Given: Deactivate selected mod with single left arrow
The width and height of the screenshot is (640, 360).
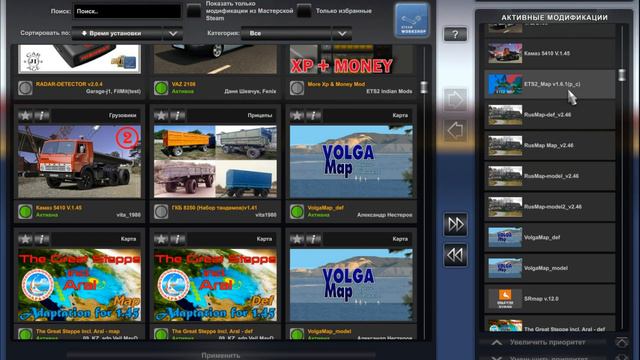Looking at the screenshot, I should click(455, 131).
